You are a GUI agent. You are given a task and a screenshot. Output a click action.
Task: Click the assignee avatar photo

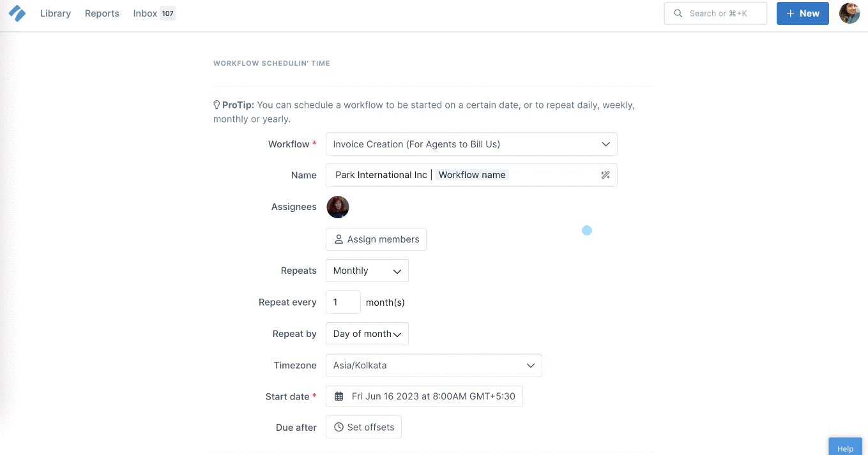click(x=338, y=207)
